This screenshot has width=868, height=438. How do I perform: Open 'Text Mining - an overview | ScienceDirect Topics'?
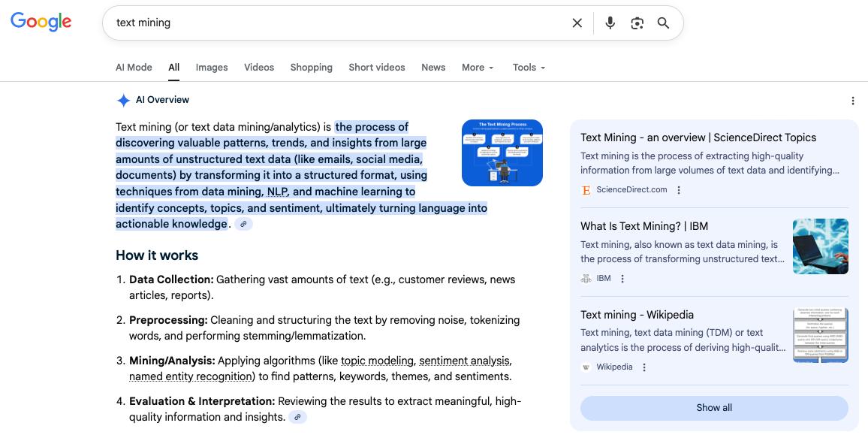tap(698, 138)
